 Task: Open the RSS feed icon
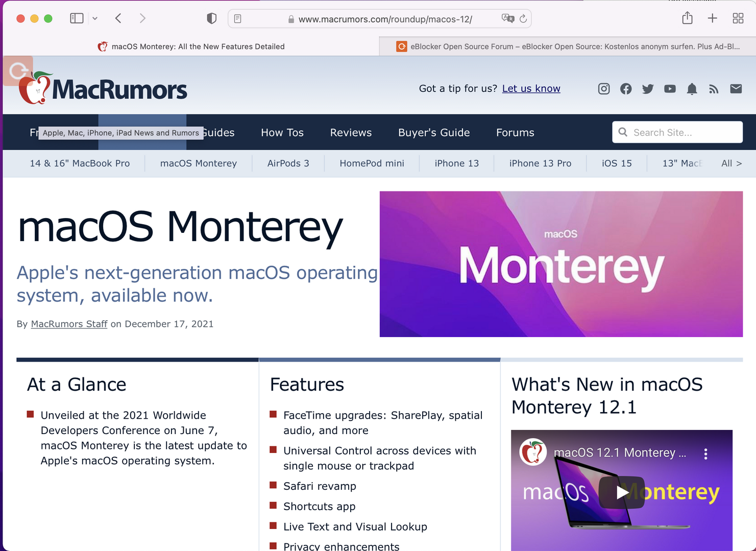714,89
